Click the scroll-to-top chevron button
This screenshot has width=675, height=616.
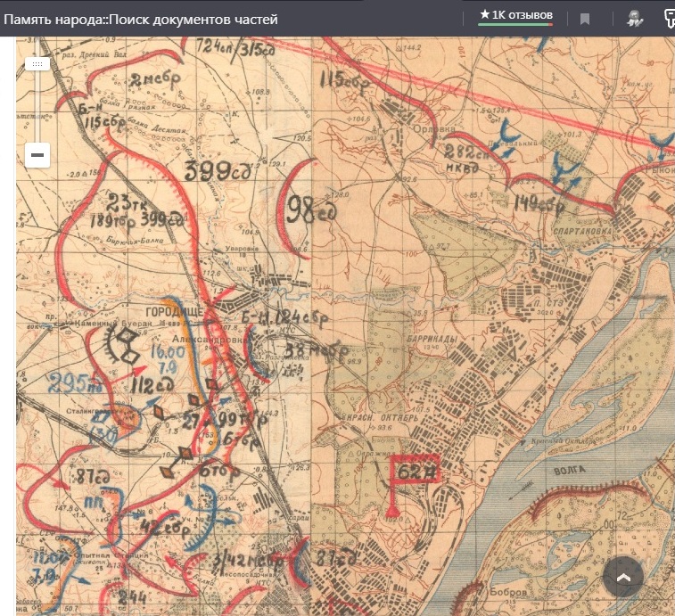[622, 578]
